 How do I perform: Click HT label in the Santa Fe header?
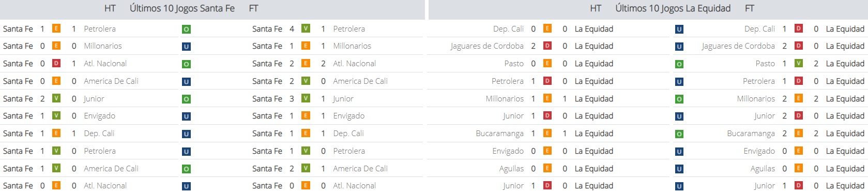[x=110, y=8]
